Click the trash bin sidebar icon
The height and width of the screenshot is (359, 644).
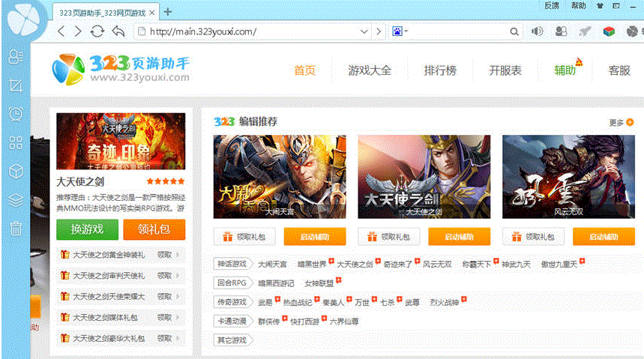[x=16, y=229]
